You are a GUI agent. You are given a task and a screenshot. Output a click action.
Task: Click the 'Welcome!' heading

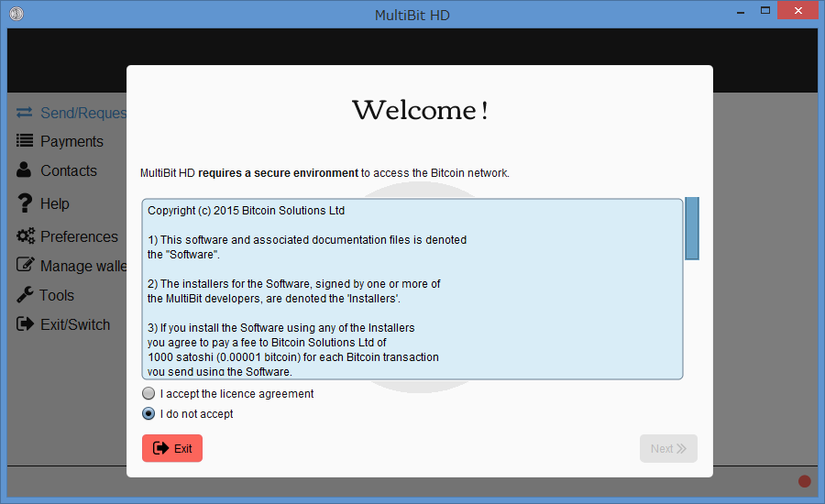click(x=420, y=110)
